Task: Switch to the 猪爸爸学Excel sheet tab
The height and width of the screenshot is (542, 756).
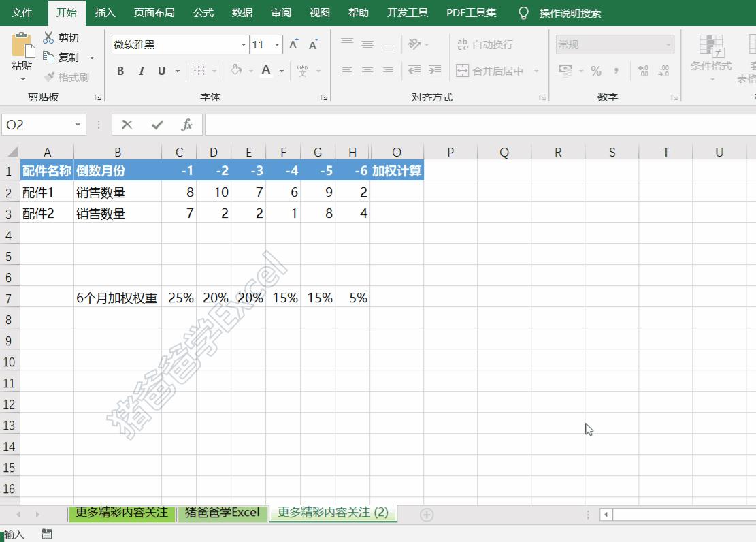Action: pos(223,512)
